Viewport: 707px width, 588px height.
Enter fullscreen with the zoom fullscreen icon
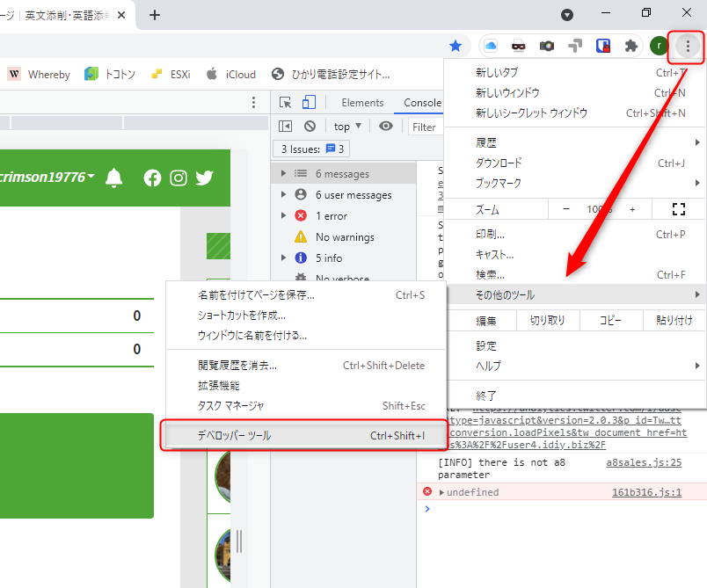coord(679,209)
